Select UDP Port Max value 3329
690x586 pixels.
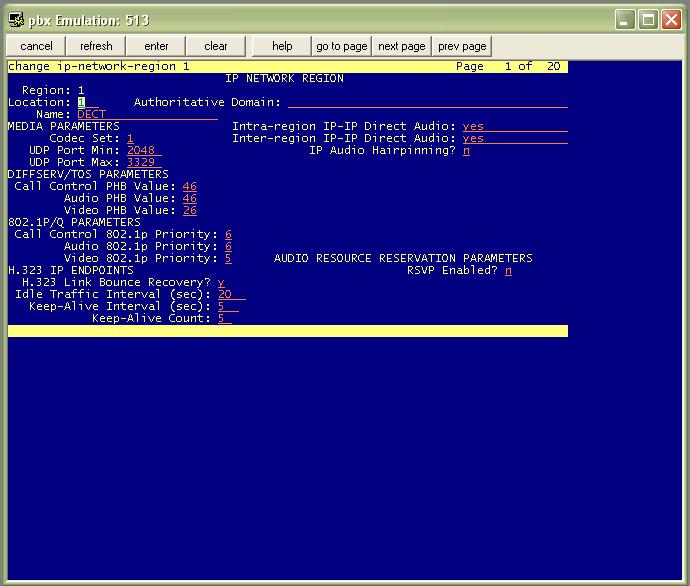[x=144, y=162]
